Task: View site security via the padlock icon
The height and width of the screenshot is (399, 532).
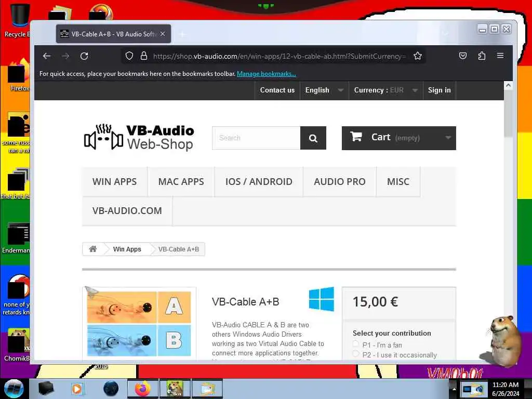Action: click(x=144, y=56)
